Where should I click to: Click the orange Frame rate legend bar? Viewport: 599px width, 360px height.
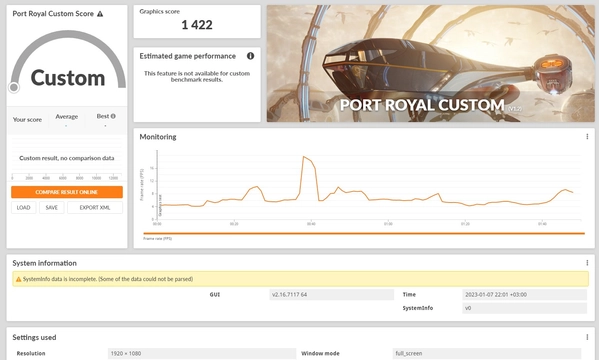(x=364, y=233)
